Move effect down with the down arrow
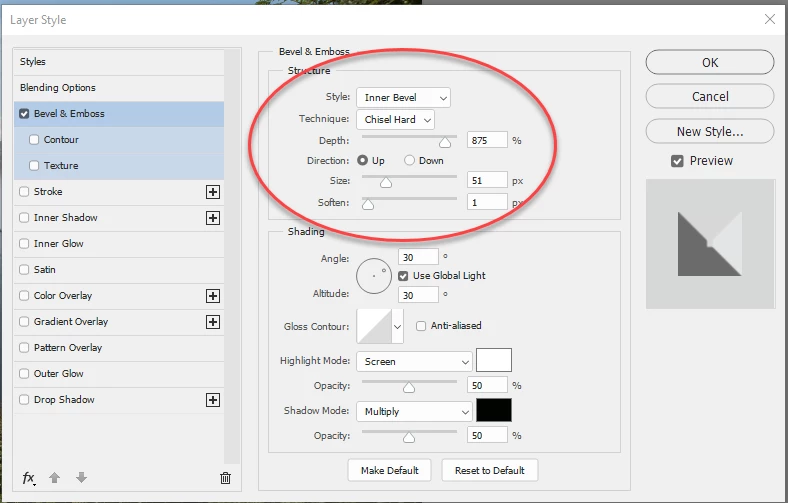The image size is (788, 503). point(81,477)
